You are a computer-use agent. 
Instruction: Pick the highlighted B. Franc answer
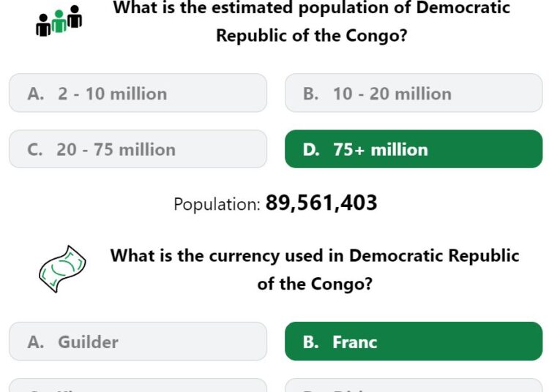click(x=414, y=342)
